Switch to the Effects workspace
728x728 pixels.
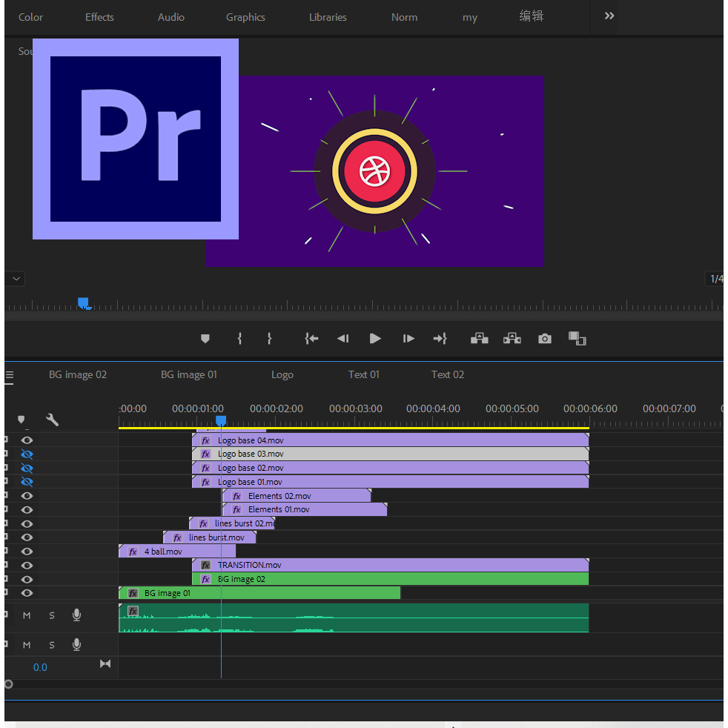click(99, 17)
